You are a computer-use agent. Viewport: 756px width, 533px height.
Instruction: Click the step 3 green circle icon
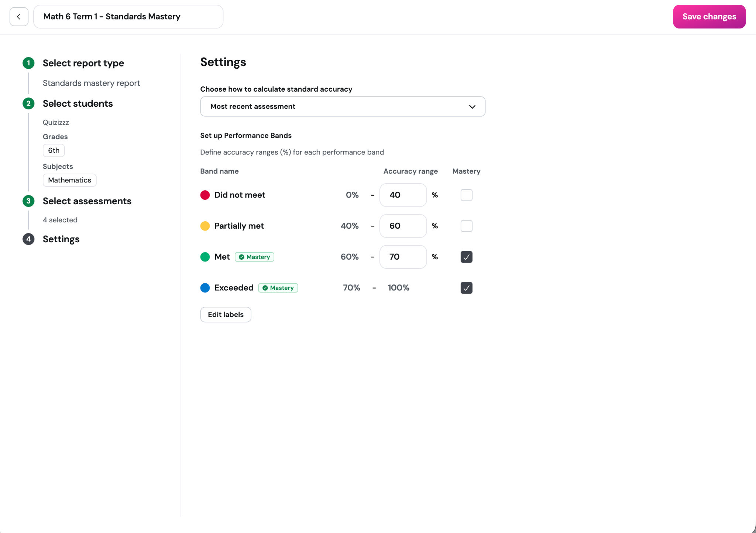(x=28, y=201)
